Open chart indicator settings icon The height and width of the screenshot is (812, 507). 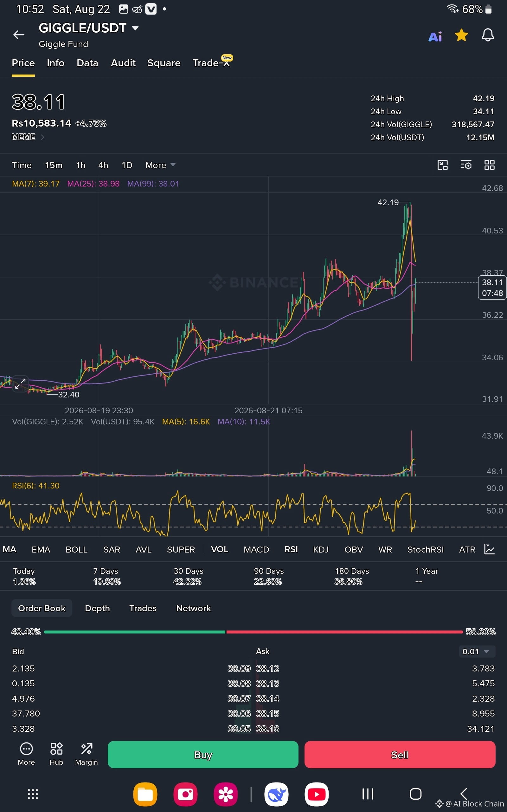click(466, 165)
